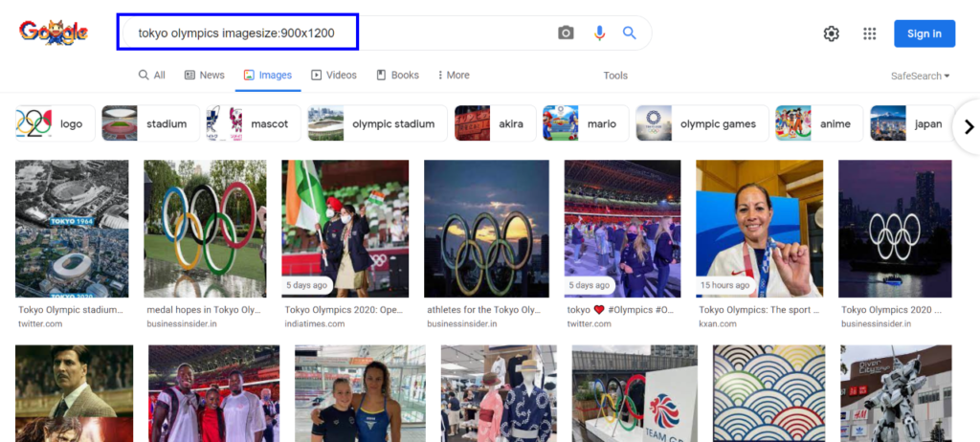Click kxan.com source text

click(718, 323)
